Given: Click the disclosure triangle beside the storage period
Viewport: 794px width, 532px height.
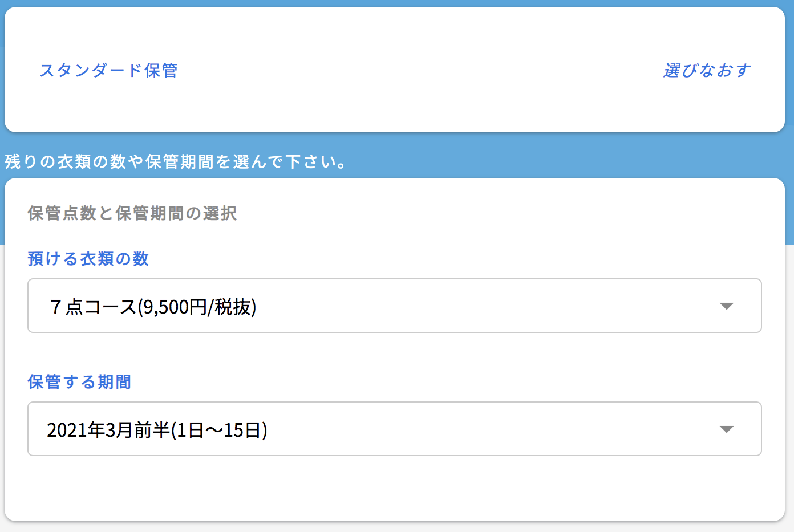Looking at the screenshot, I should (x=726, y=429).
